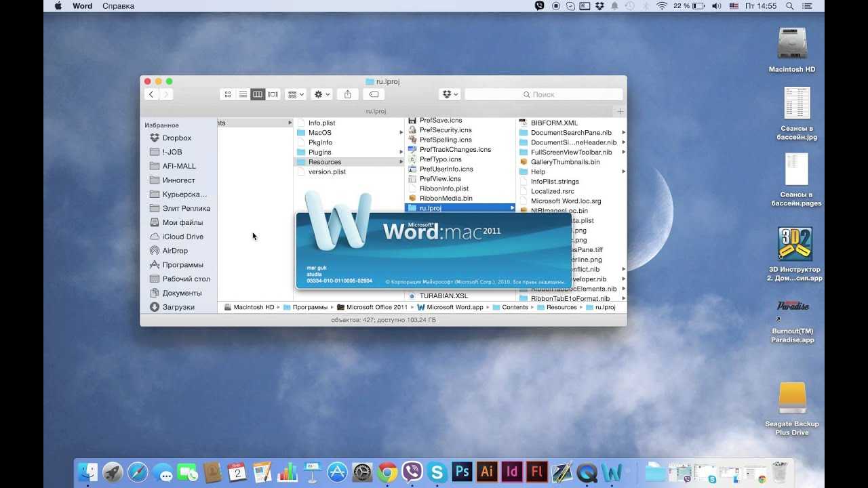Click Macintosh HD in the path bar
The width and height of the screenshot is (868, 488).
coord(248,307)
